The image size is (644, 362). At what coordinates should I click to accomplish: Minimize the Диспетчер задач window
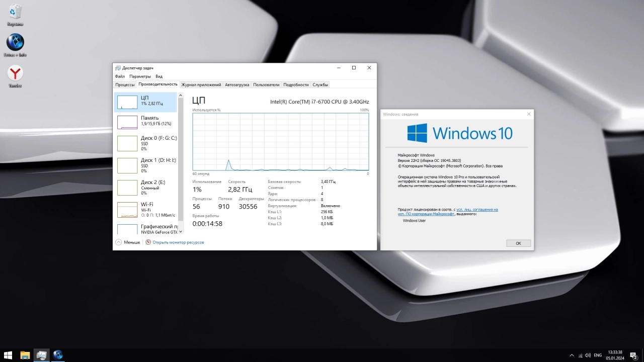click(339, 68)
